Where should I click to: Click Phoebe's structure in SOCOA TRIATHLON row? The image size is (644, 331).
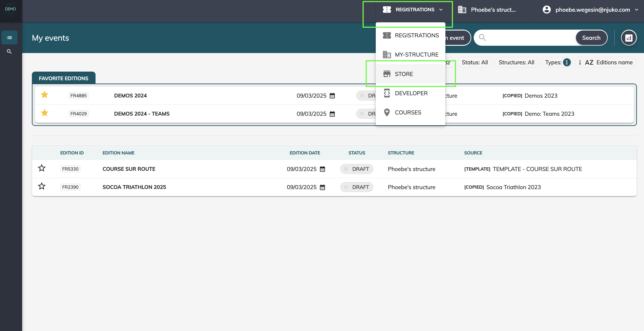coord(412,187)
